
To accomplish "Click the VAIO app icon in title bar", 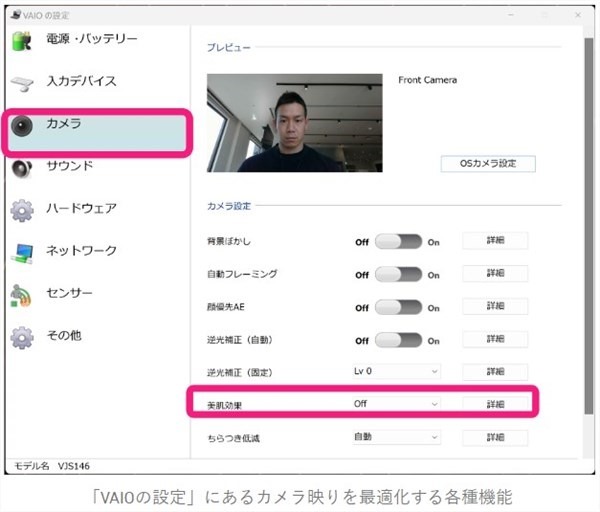I will point(16,15).
